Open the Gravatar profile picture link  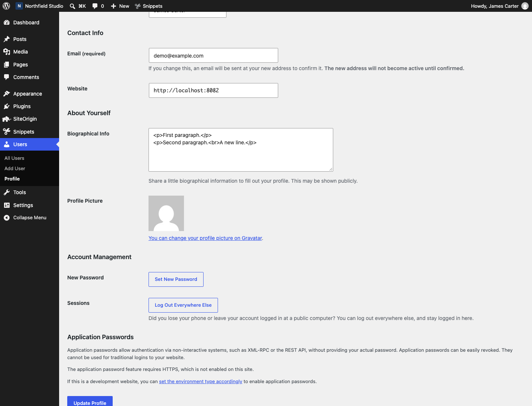pyautogui.click(x=205, y=238)
